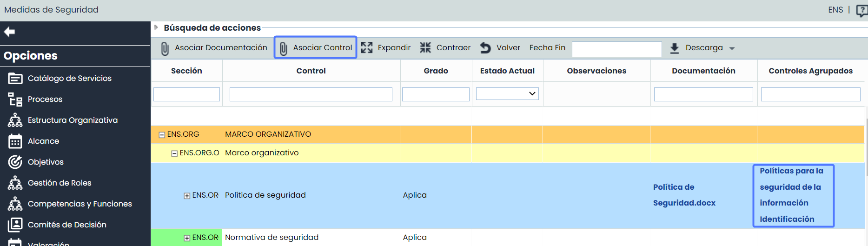Go to Comités de Decisión menu

coord(67,225)
